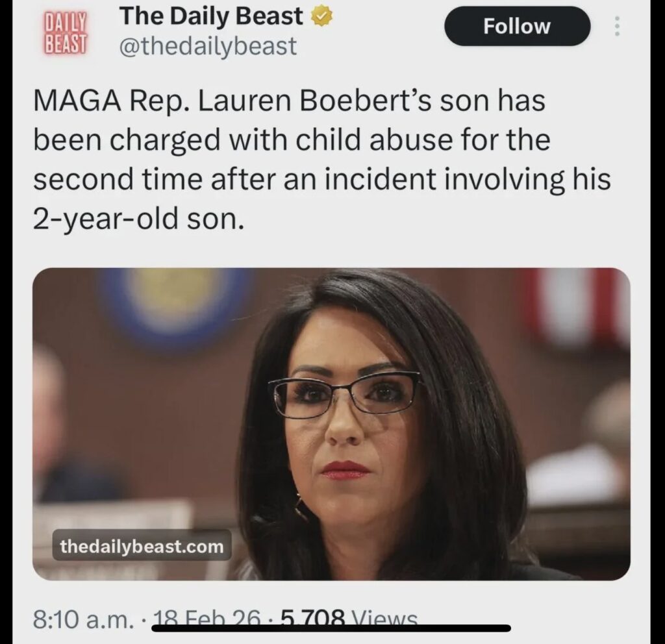Click the red lips in the article photo
This screenshot has width=665, height=644.
click(x=345, y=469)
